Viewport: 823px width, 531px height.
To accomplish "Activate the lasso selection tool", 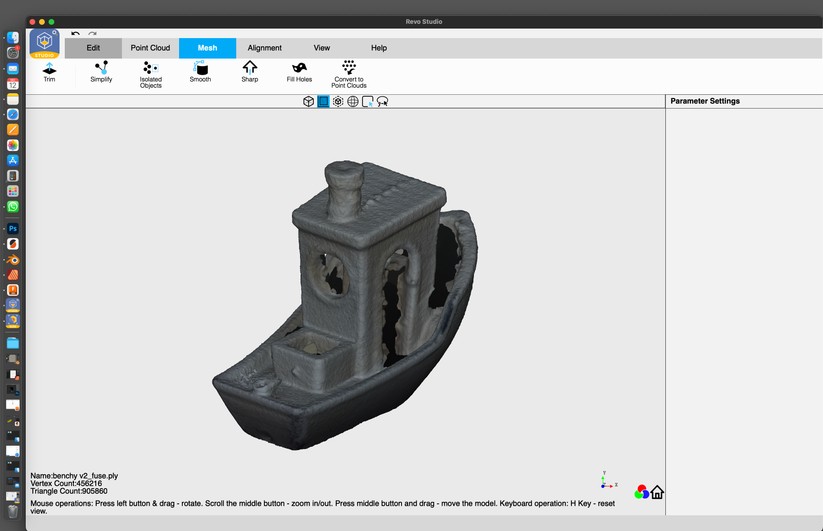I will click(x=382, y=102).
